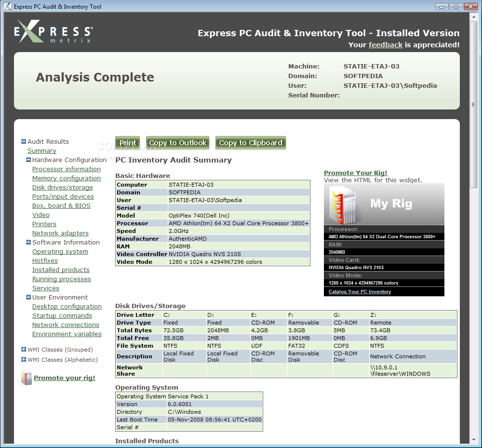Click the 1901MB total free cell

coord(310,338)
